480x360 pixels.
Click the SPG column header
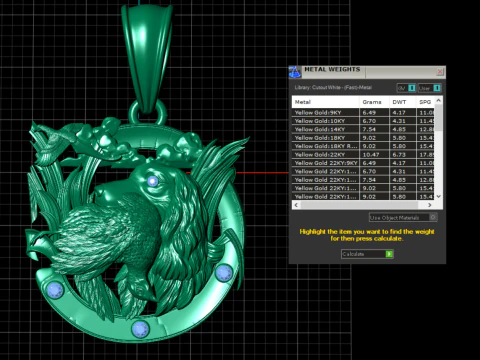pyautogui.click(x=426, y=102)
